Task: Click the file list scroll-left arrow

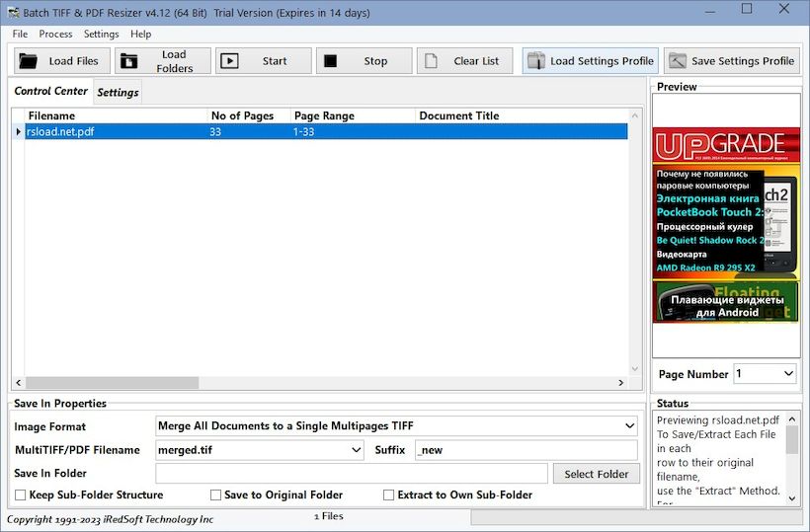Action: (x=19, y=382)
